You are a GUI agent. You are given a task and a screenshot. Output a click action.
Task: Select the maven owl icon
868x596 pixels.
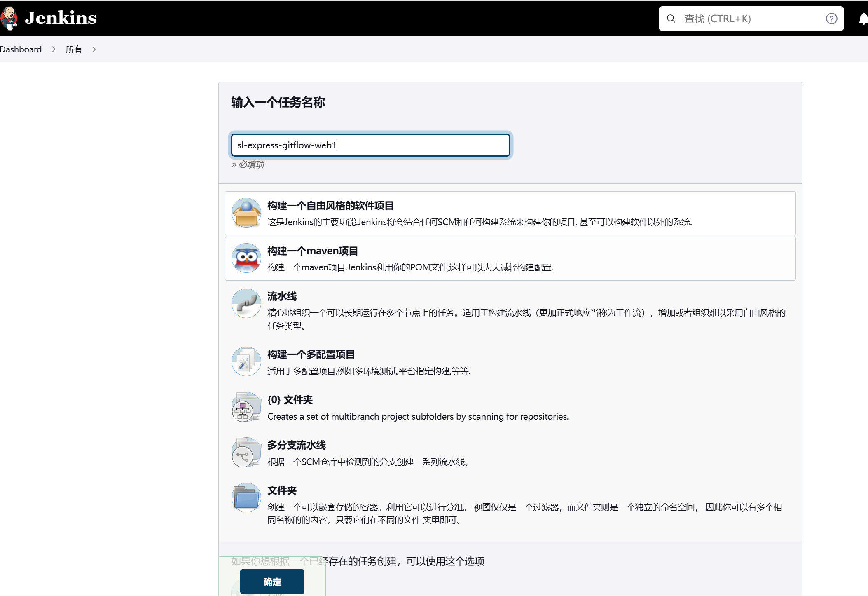coord(246,258)
